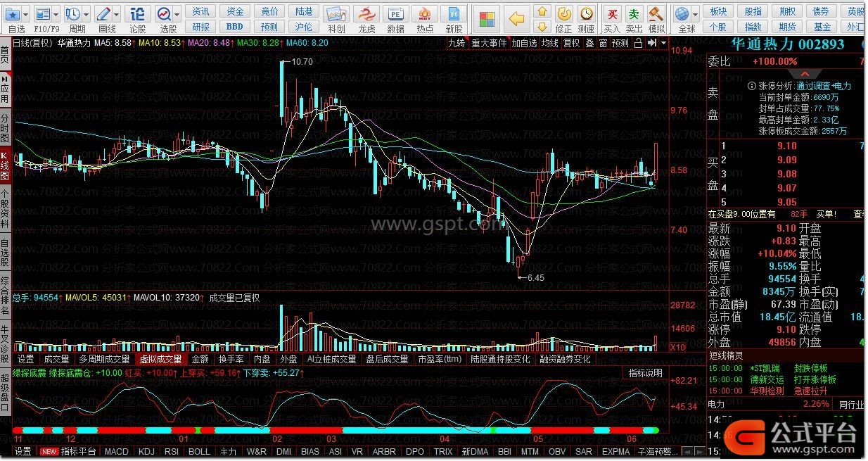Screen dimensions: 868x461
Task: Open the 选股 stock screener icon
Action: coord(164,14)
